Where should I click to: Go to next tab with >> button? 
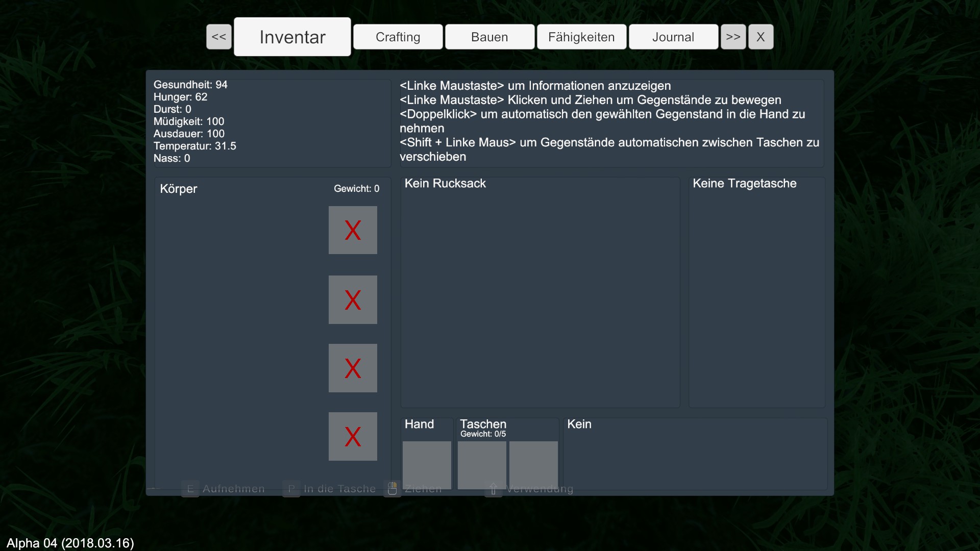tap(733, 37)
